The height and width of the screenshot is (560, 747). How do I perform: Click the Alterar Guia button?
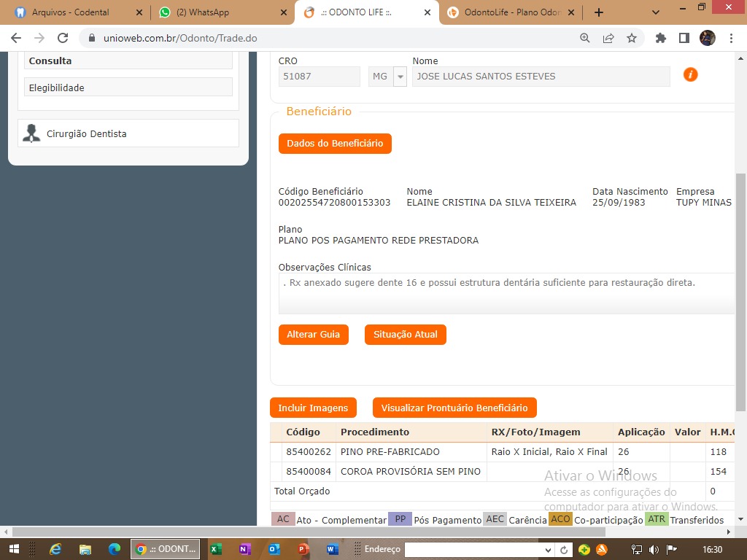tap(313, 335)
